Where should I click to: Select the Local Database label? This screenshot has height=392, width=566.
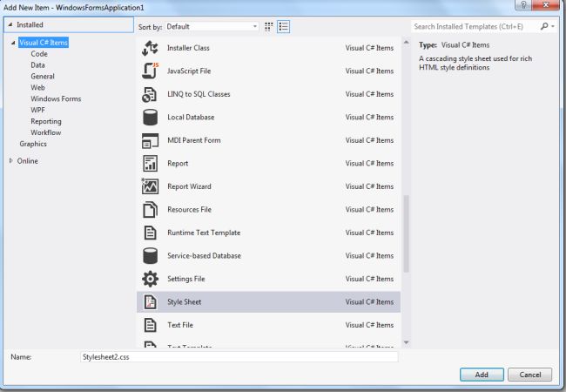[191, 118]
